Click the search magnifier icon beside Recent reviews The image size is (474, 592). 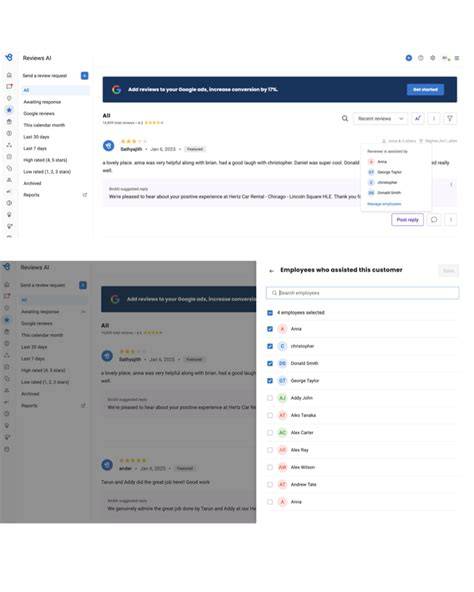click(x=344, y=119)
